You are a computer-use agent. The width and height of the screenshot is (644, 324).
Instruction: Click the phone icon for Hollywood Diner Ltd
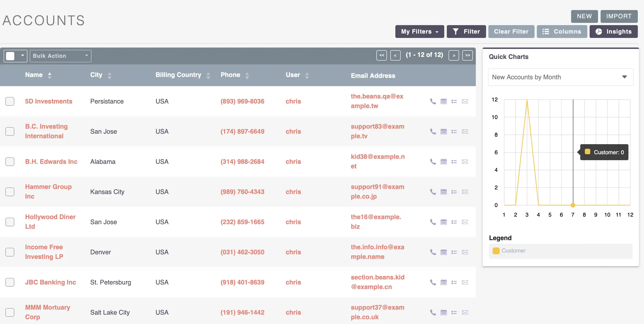[x=433, y=222]
